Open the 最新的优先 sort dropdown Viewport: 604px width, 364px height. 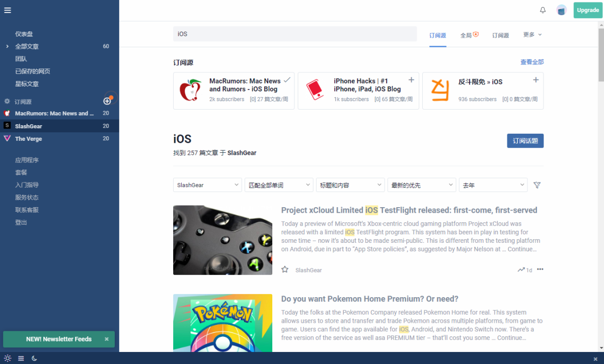[x=422, y=185]
